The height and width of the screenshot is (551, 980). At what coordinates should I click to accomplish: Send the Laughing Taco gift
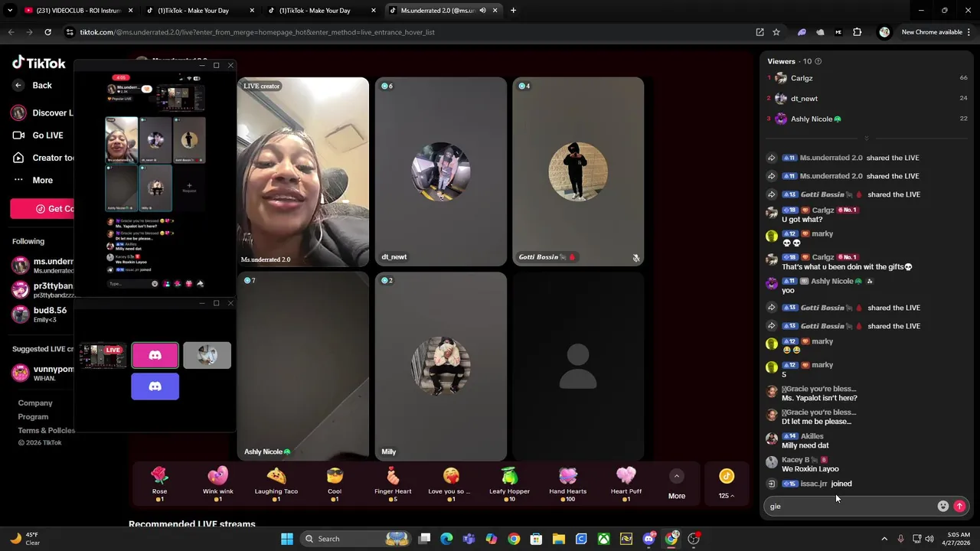tap(276, 484)
